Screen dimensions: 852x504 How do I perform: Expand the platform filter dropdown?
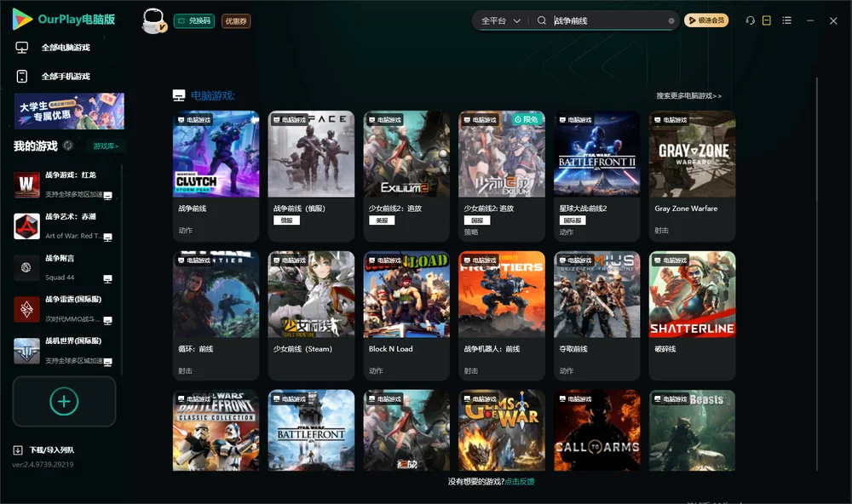500,20
